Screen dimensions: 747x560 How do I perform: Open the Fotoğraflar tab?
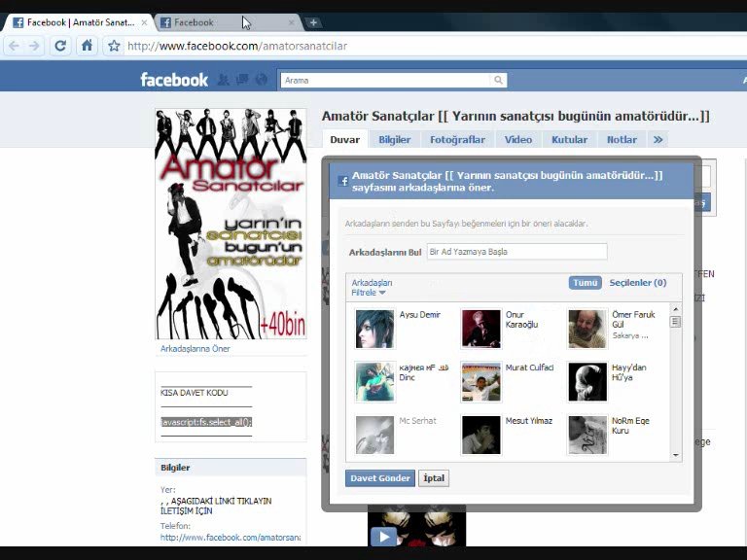457,140
